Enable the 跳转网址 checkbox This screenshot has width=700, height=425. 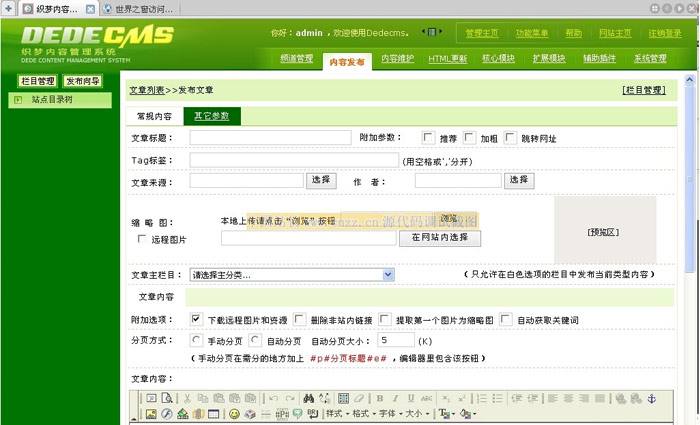pyautogui.click(x=510, y=137)
